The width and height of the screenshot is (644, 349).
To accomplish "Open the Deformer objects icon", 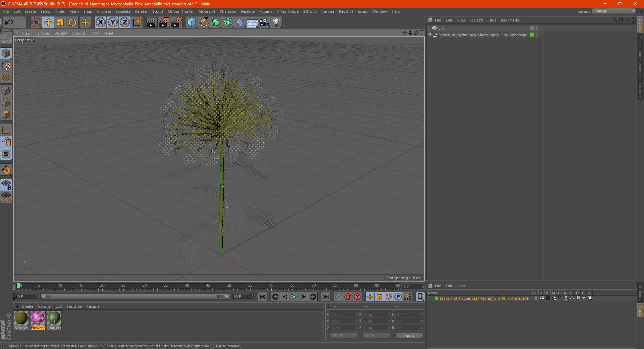I will pyautogui.click(x=240, y=22).
